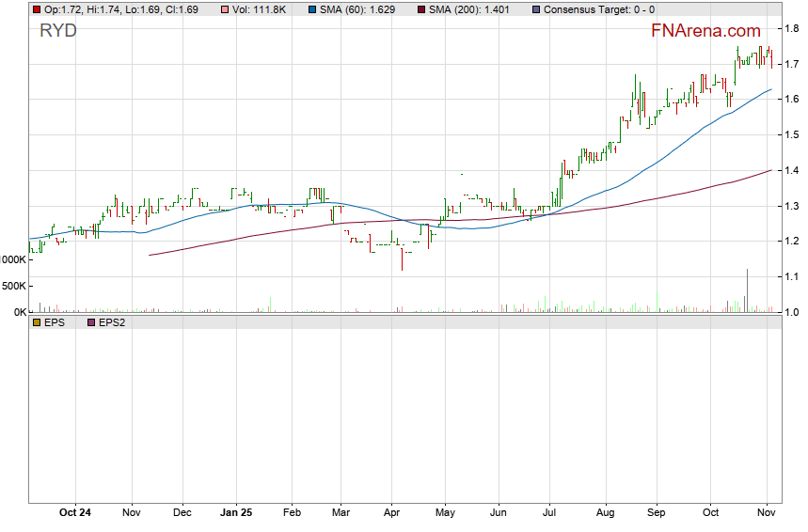808x532 pixels.
Task: Click the yellow EPS legend swatch
Action: [x=37, y=322]
